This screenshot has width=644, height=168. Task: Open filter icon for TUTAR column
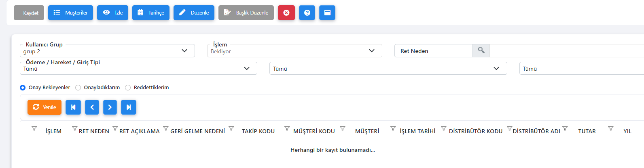[565, 128]
